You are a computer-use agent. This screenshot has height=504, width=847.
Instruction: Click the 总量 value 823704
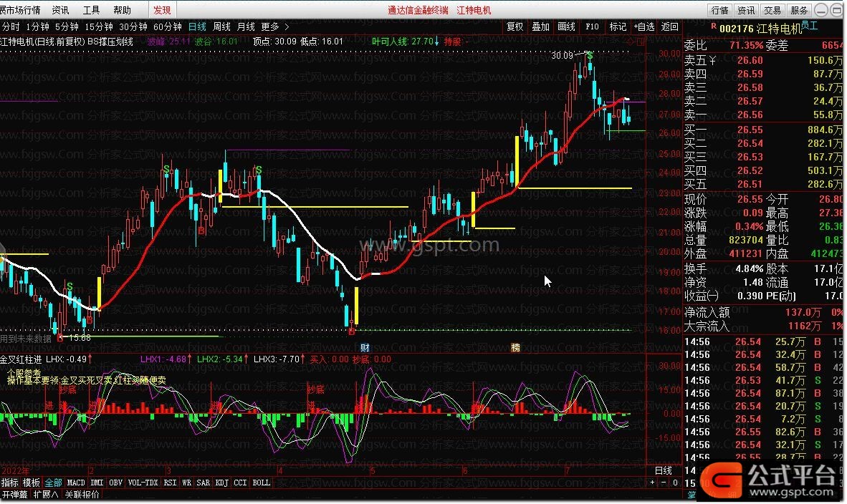pos(745,240)
